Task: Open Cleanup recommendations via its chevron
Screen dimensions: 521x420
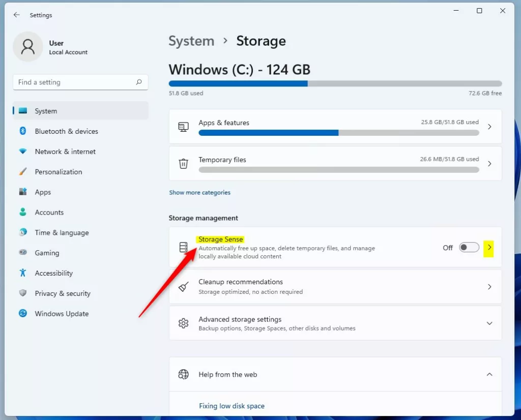Action: pyautogui.click(x=489, y=287)
